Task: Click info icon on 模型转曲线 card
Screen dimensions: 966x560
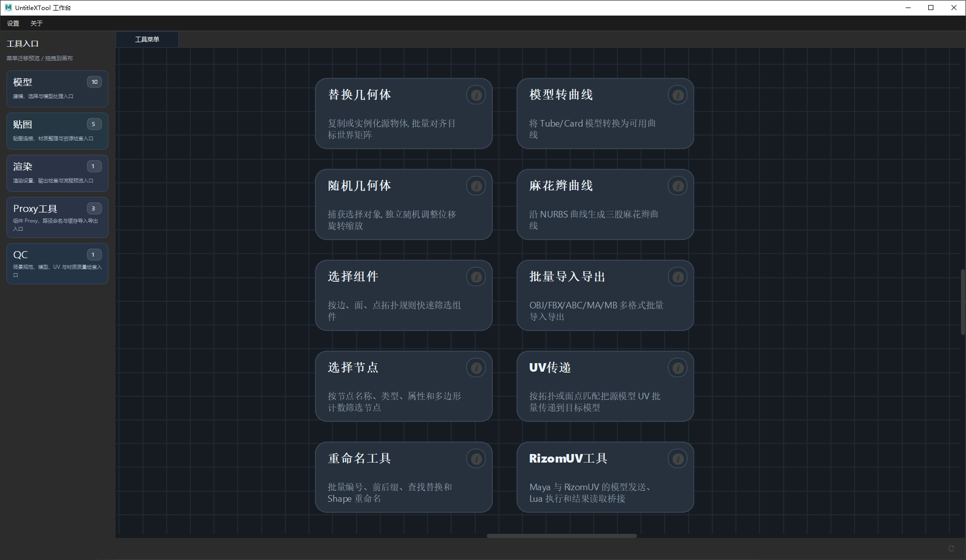Action: click(x=677, y=95)
